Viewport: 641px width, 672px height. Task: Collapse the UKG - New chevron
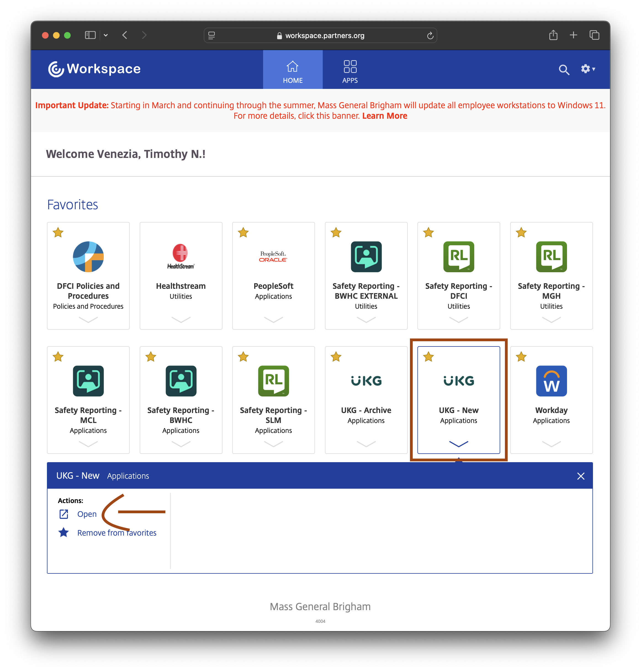pos(459,444)
